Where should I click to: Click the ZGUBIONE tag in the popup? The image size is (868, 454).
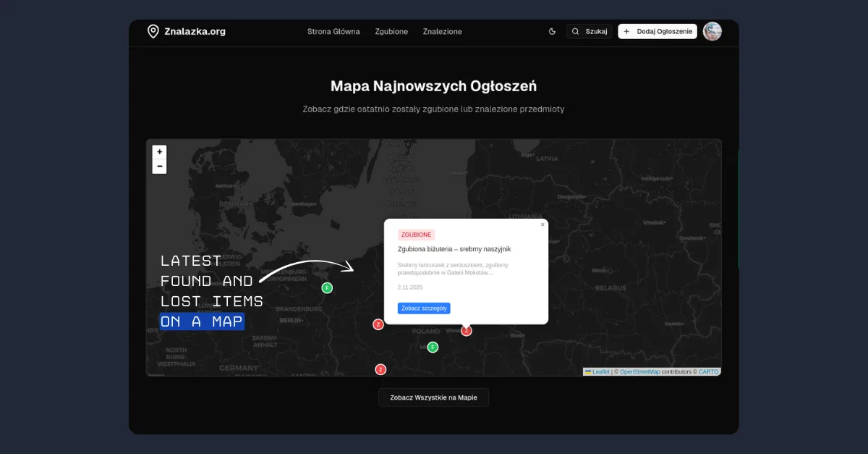coord(416,235)
